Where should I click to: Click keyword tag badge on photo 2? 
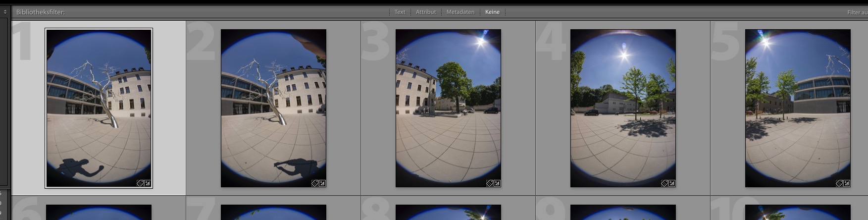point(314,183)
